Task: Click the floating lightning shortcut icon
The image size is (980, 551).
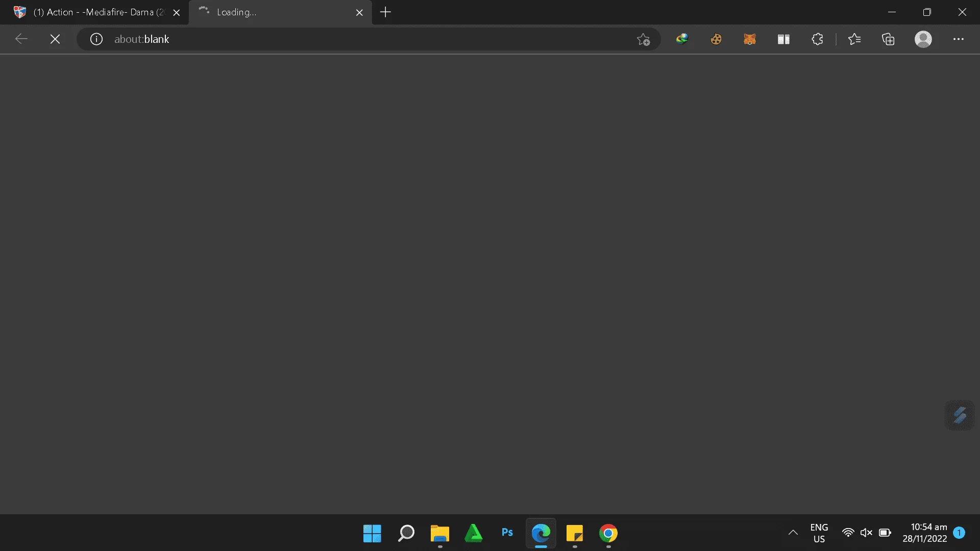Action: pyautogui.click(x=960, y=415)
